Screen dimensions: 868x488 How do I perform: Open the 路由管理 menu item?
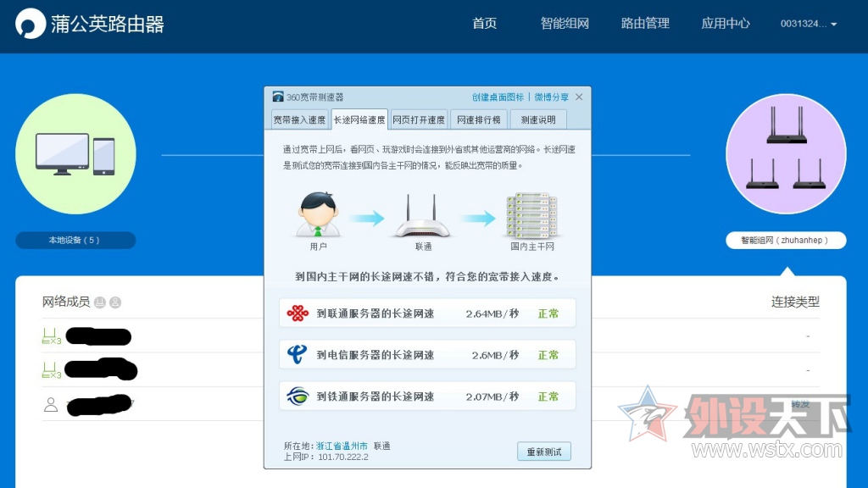(645, 23)
